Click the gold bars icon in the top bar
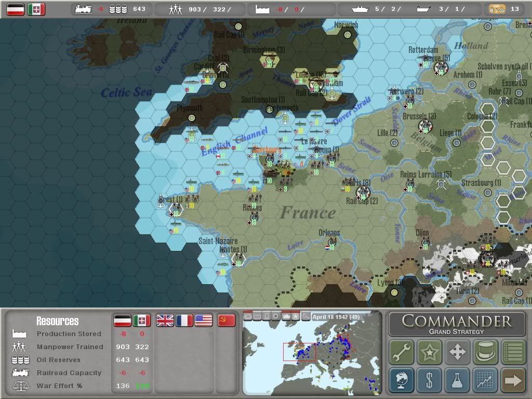 497,9
